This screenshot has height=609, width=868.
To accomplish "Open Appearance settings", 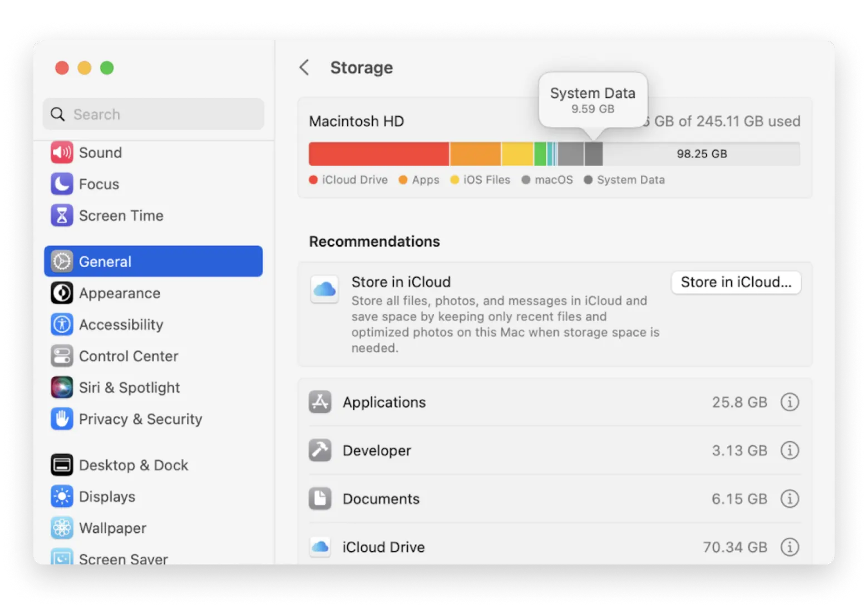I will point(154,293).
